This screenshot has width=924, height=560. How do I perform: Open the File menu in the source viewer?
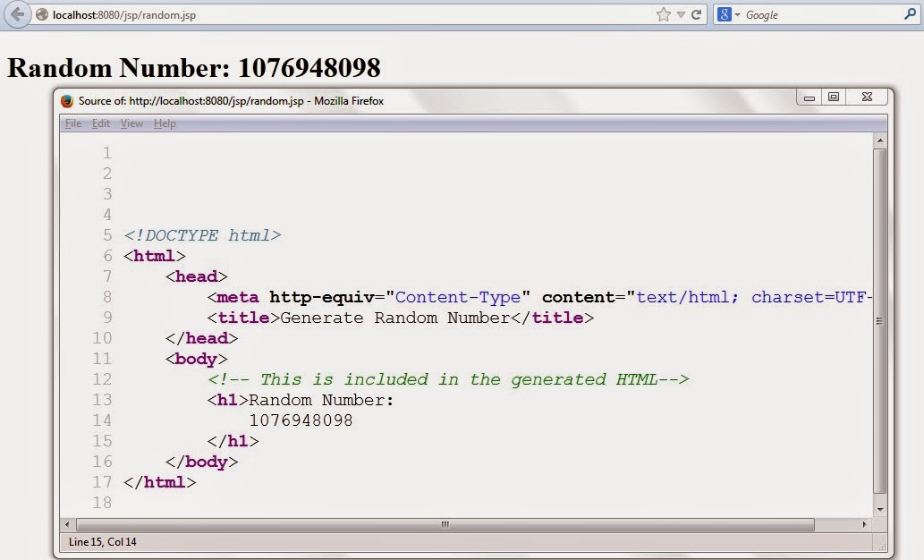point(72,123)
